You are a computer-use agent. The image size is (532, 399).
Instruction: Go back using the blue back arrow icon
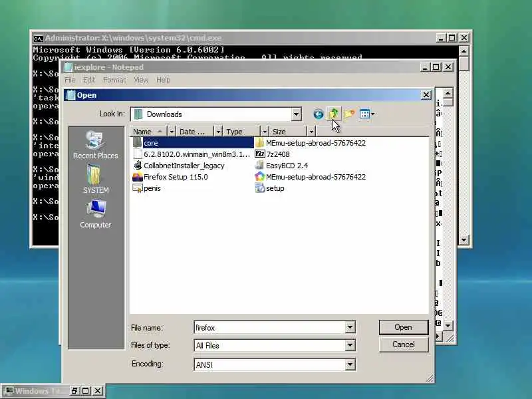pyautogui.click(x=318, y=114)
